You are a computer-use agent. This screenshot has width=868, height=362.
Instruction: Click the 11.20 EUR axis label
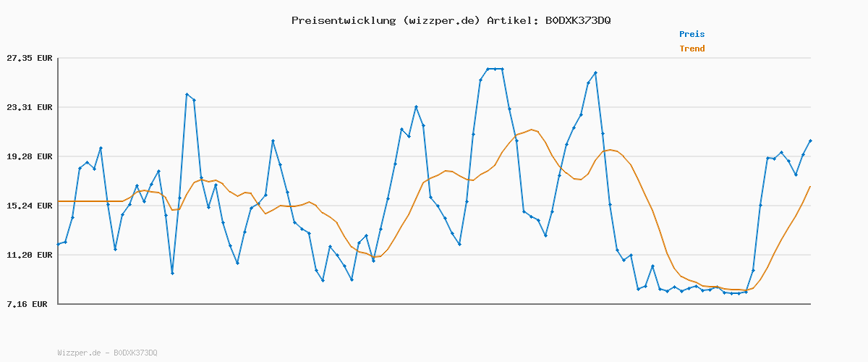30,255
